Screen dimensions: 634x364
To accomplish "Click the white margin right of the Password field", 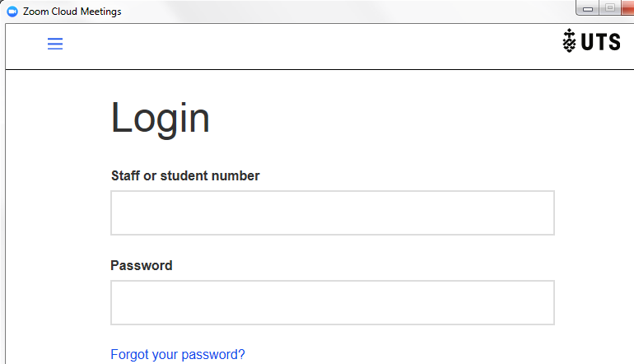I will (x=593, y=302).
